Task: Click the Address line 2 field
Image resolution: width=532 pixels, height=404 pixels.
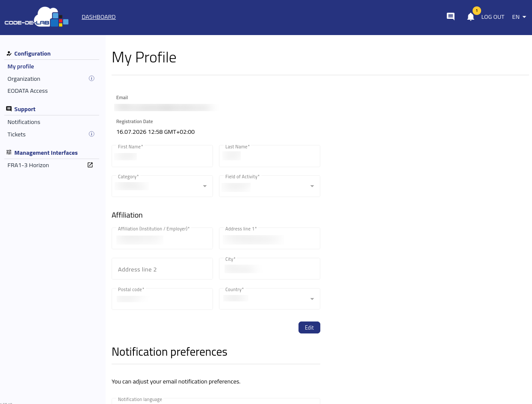Action: (x=162, y=269)
